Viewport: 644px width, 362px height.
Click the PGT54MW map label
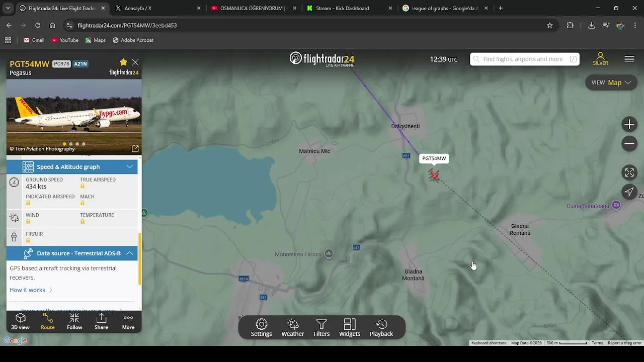coord(434,158)
